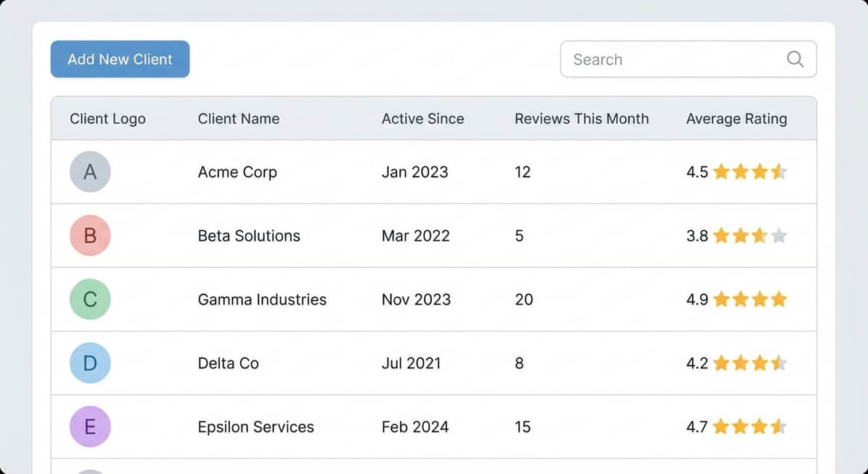Sort by the Average Rating column header
The image size is (868, 474).
(x=736, y=119)
